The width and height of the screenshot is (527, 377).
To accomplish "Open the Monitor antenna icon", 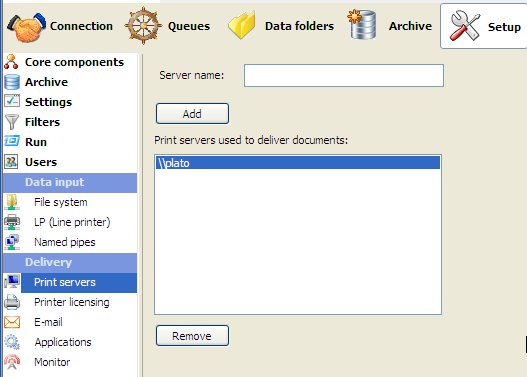I will click(12, 362).
